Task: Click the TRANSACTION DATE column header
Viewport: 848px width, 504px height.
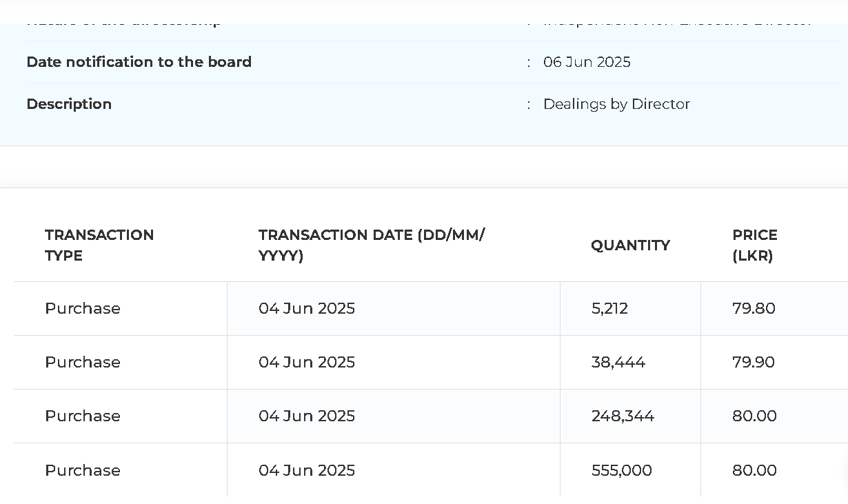Action: pyautogui.click(x=372, y=245)
